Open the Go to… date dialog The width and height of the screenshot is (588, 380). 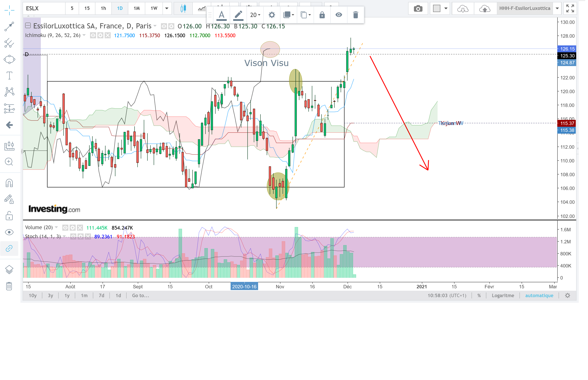[x=141, y=295]
